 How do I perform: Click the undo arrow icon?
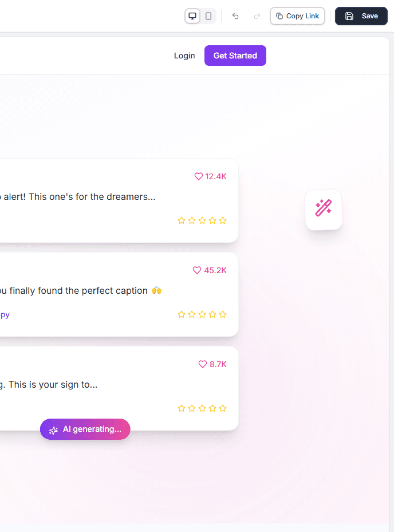pyautogui.click(x=235, y=16)
